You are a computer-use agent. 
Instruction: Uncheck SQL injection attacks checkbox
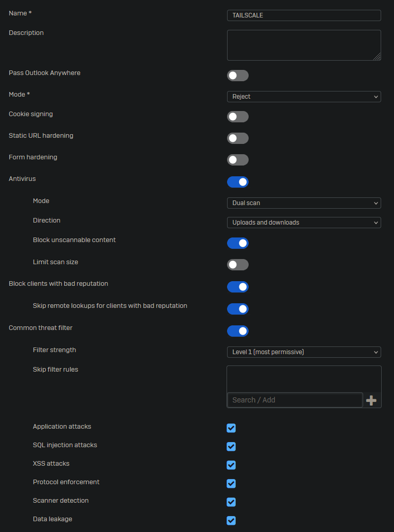(x=231, y=447)
